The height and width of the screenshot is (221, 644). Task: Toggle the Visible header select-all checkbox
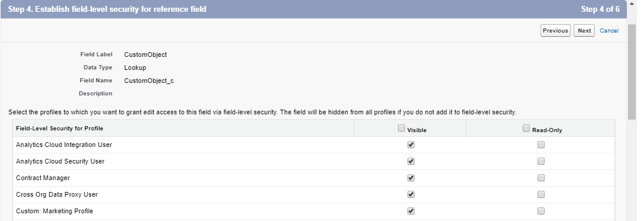tap(402, 128)
